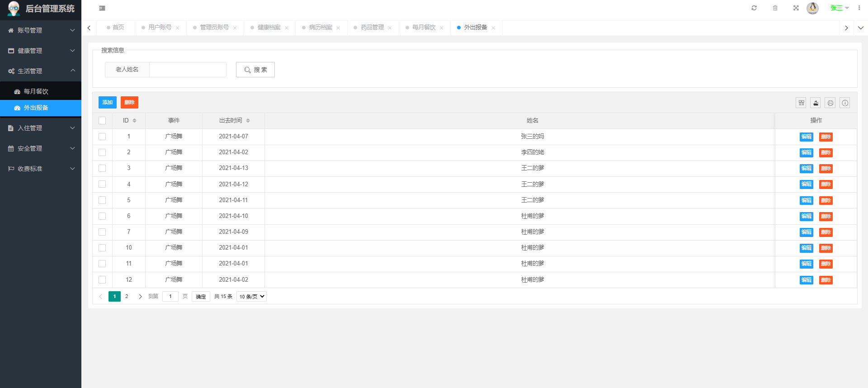Go to next page arrow in pagination
This screenshot has height=388, width=868.
point(140,297)
